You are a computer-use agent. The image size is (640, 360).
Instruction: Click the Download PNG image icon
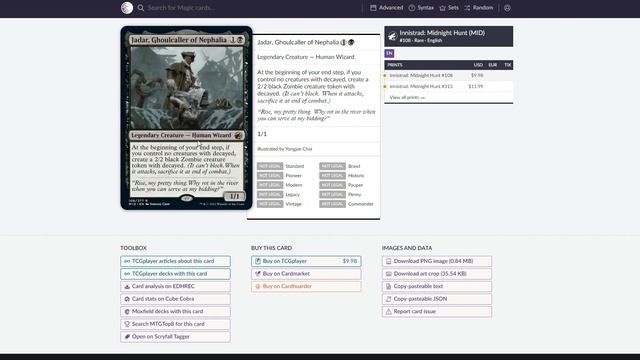pyautogui.click(x=389, y=261)
